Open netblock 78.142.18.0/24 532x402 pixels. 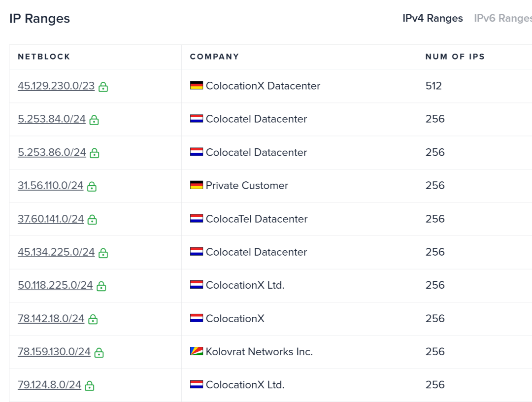point(51,318)
